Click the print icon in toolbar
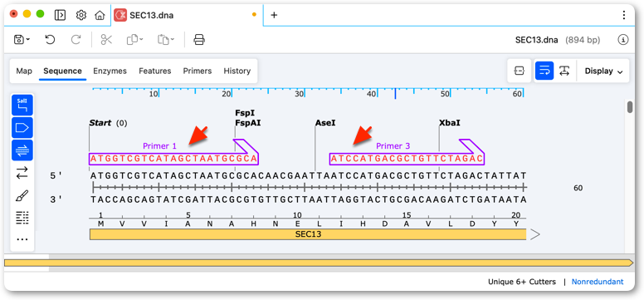 click(199, 40)
